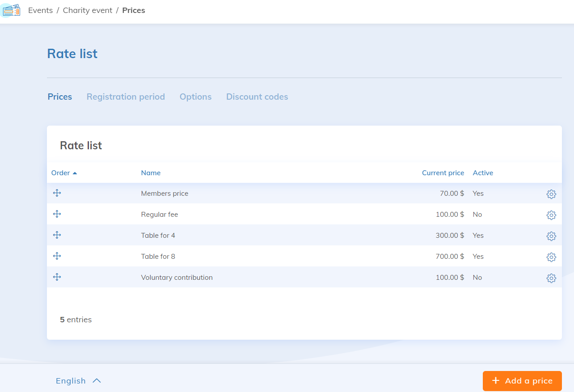
Task: Open Charity event breadcrumb link
Action: click(88, 10)
